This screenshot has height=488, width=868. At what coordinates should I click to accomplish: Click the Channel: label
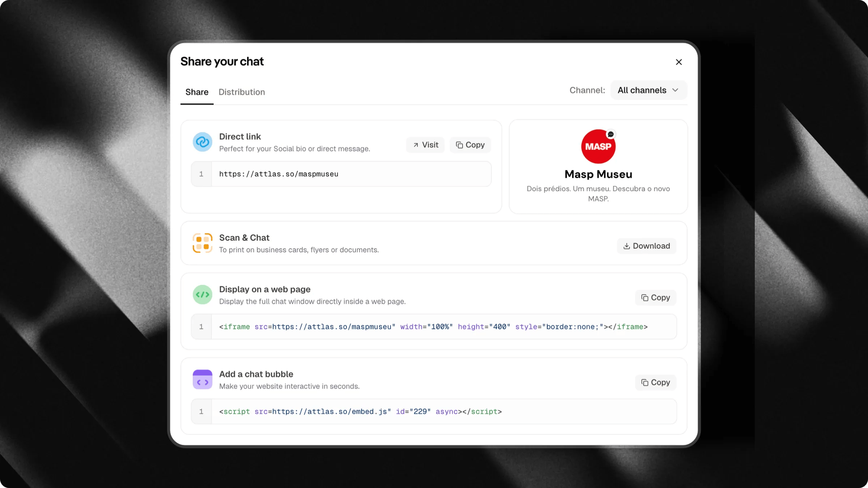[587, 90]
